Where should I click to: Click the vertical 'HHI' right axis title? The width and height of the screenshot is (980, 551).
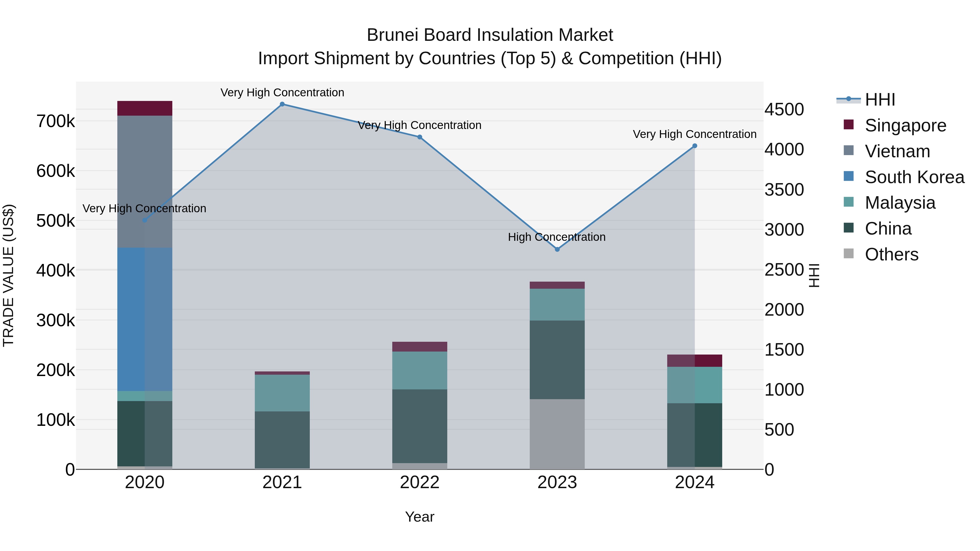tap(814, 275)
